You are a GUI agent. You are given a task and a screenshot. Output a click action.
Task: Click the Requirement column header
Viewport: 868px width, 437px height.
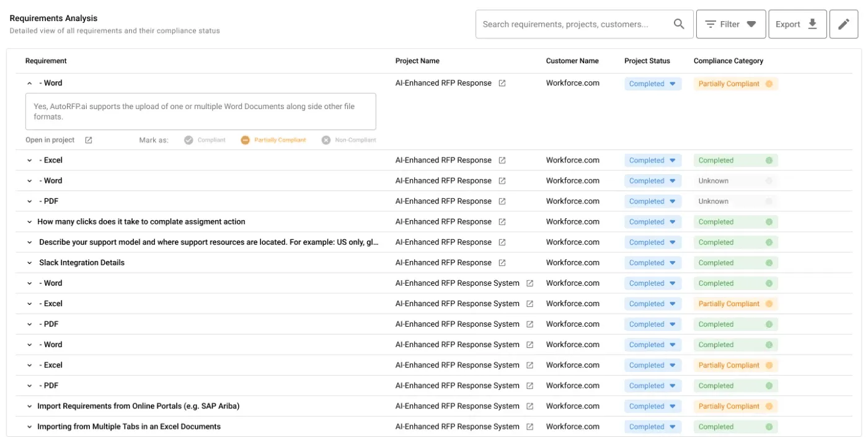click(x=46, y=61)
